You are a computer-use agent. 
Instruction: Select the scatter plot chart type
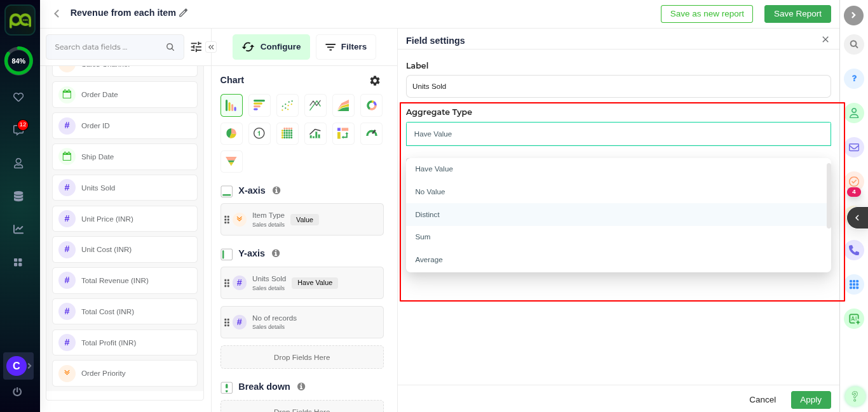287,105
